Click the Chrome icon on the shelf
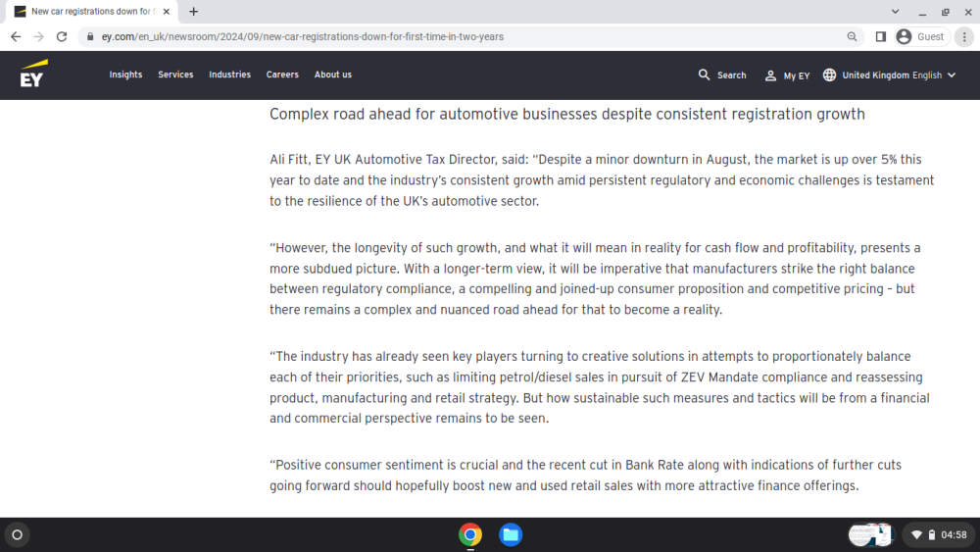This screenshot has height=552, width=980. click(x=470, y=534)
